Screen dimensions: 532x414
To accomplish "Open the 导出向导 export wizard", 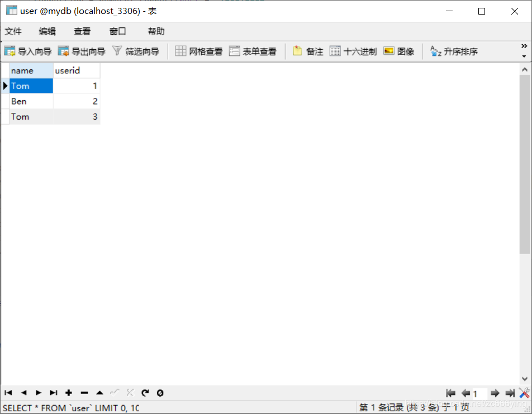I will (82, 51).
